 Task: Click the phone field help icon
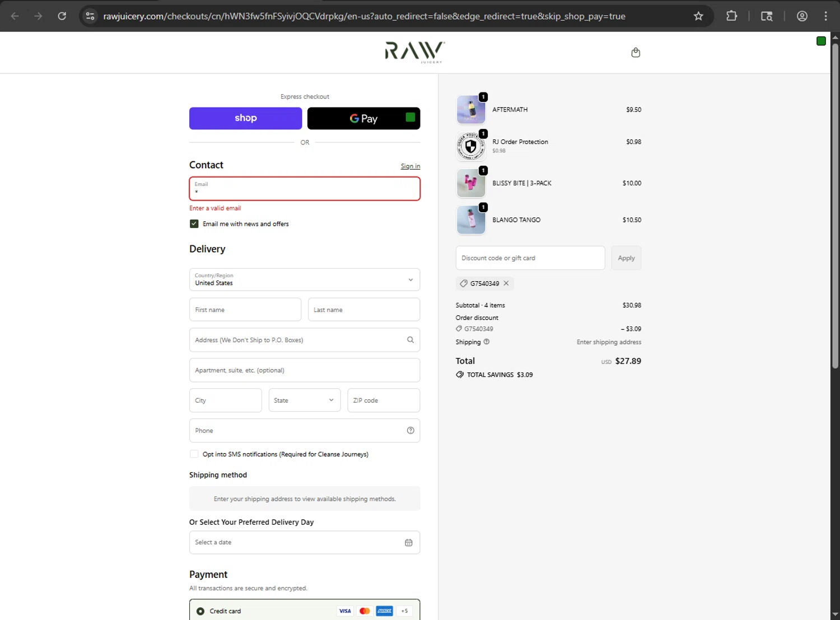click(x=410, y=431)
